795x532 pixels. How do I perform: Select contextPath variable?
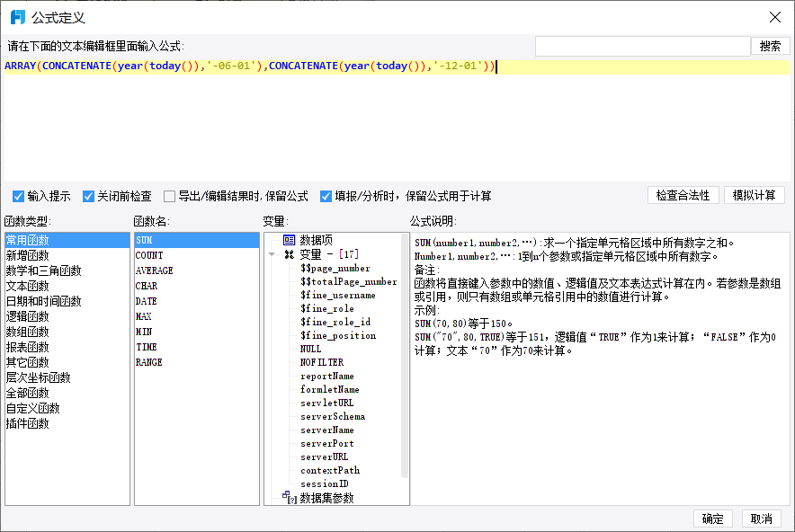(330, 470)
